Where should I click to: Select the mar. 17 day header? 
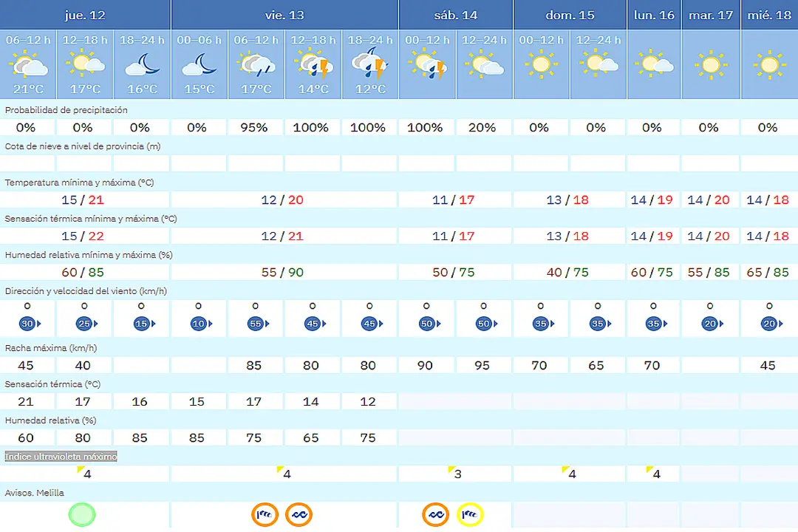[711, 15]
